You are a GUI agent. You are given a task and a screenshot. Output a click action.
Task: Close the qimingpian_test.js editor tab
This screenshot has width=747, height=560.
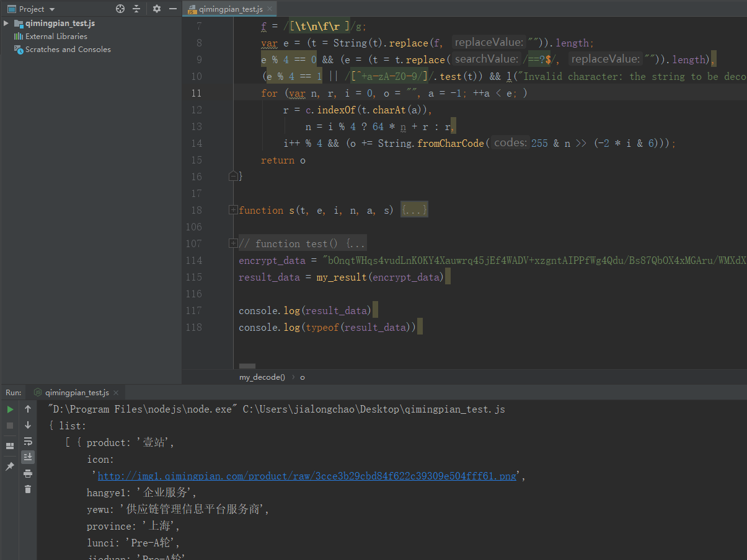[271, 9]
